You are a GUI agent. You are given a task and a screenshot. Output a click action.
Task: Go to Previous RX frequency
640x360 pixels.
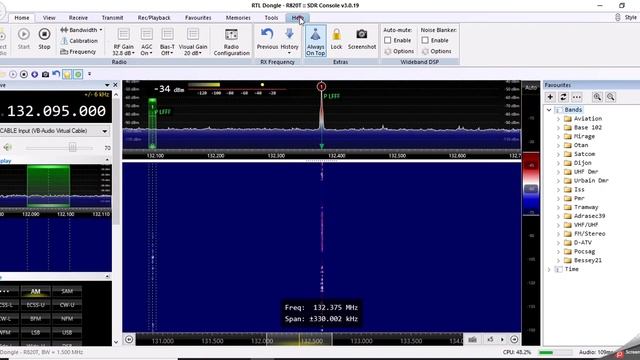tap(267, 39)
